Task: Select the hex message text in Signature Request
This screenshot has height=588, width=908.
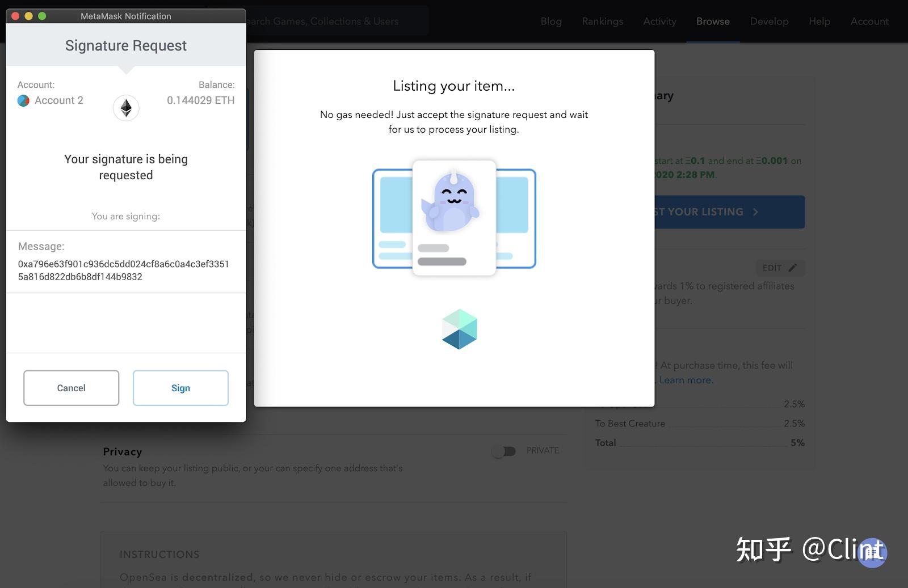Action: click(123, 270)
